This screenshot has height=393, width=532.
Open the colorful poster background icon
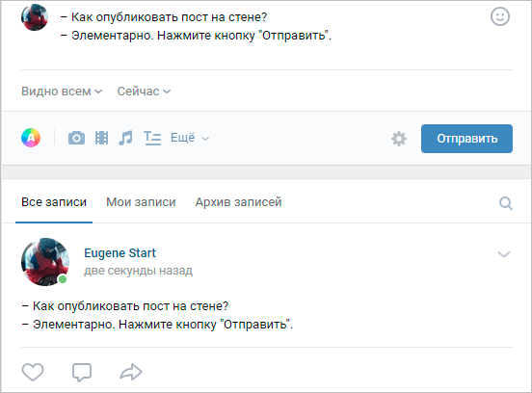(x=31, y=138)
